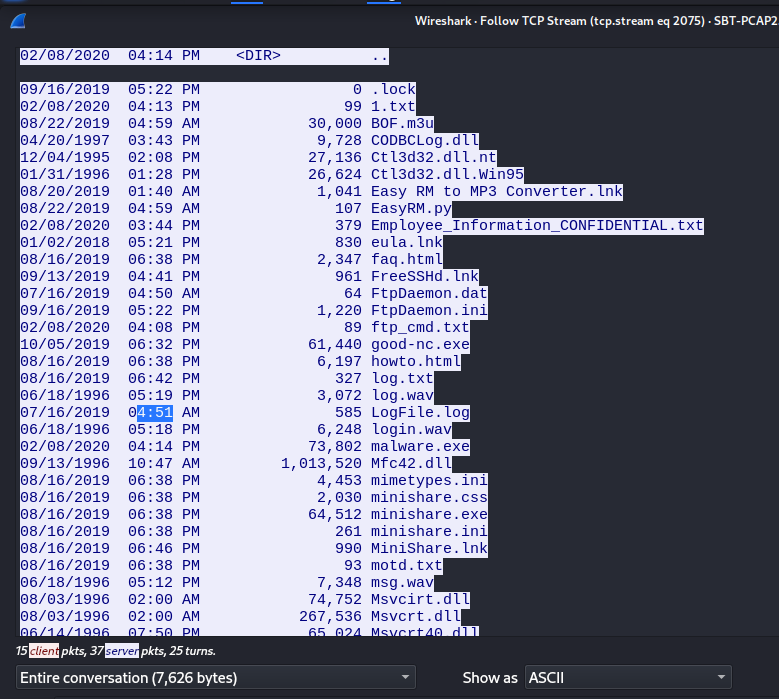The height and width of the screenshot is (699, 779).
Task: Click the eula.lnk filename
Action: [407, 242]
